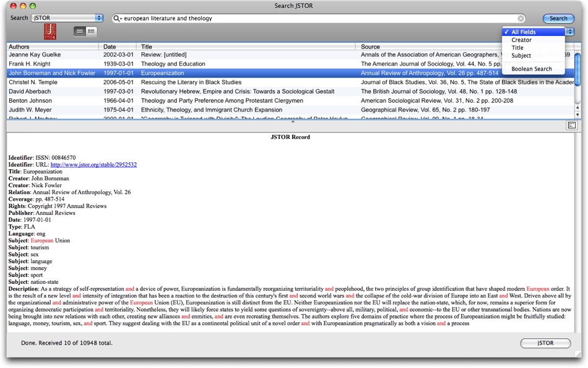Click date 1966-04-01
The image size is (588, 368).
point(118,100)
